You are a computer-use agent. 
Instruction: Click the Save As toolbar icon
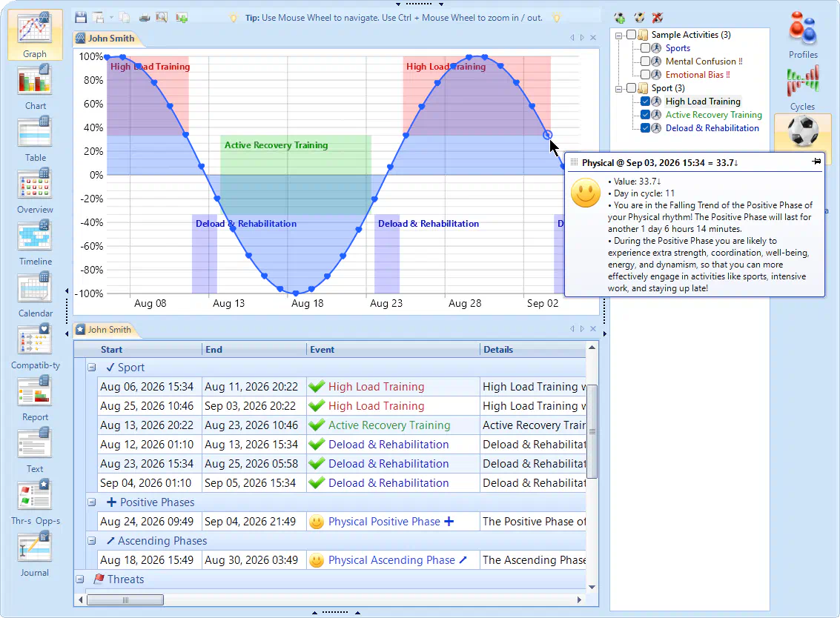[99, 18]
